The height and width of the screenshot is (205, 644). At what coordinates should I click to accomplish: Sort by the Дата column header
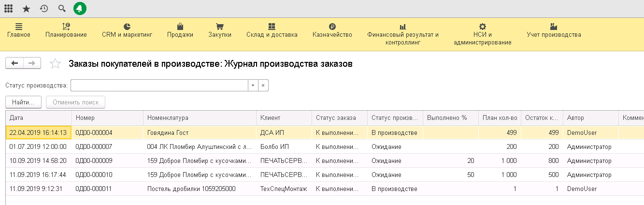[39, 117]
